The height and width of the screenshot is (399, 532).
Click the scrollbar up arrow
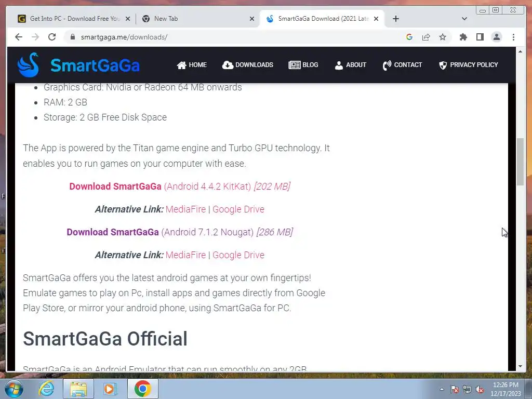520,51
